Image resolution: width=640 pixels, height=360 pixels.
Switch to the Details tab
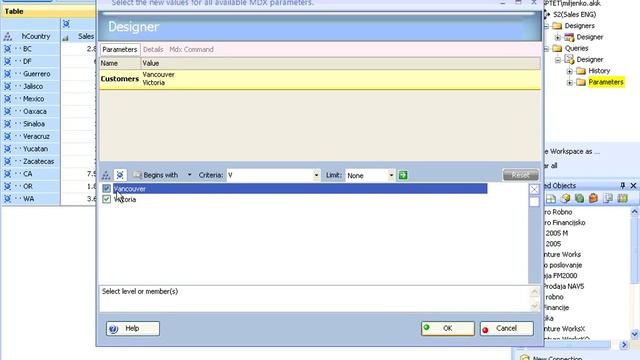pyautogui.click(x=153, y=49)
